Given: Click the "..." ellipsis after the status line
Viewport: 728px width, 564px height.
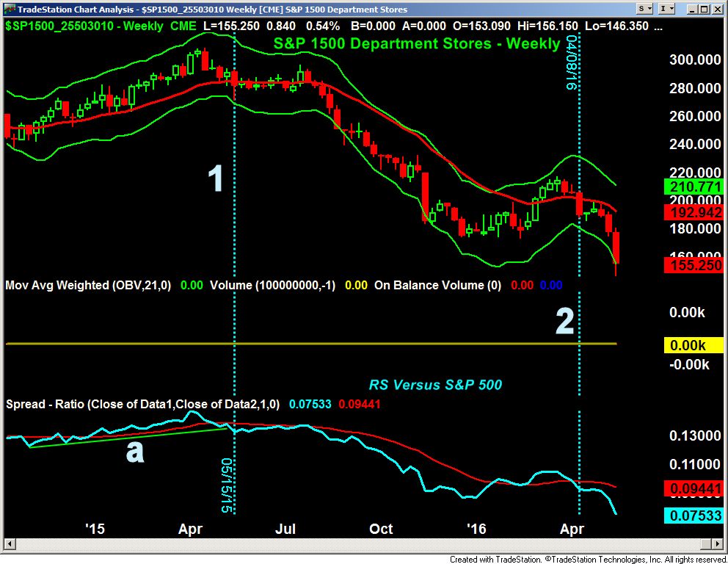Looking at the screenshot, I should click(658, 28).
